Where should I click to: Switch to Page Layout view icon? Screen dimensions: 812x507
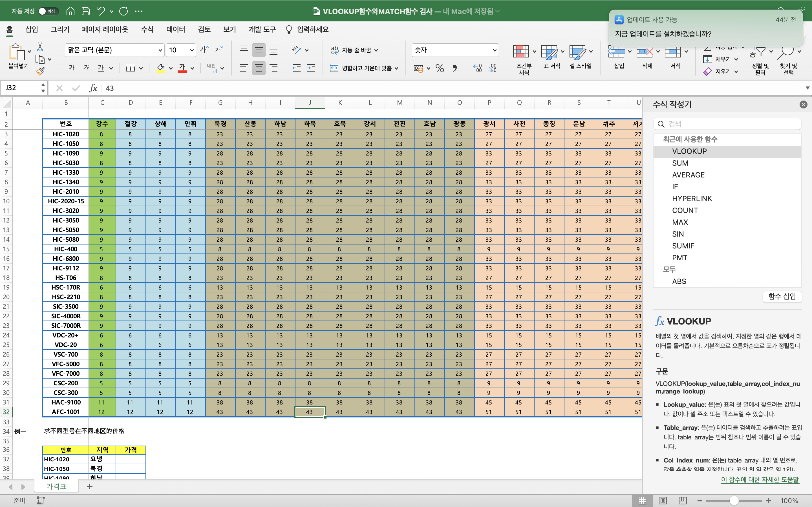tap(662, 500)
